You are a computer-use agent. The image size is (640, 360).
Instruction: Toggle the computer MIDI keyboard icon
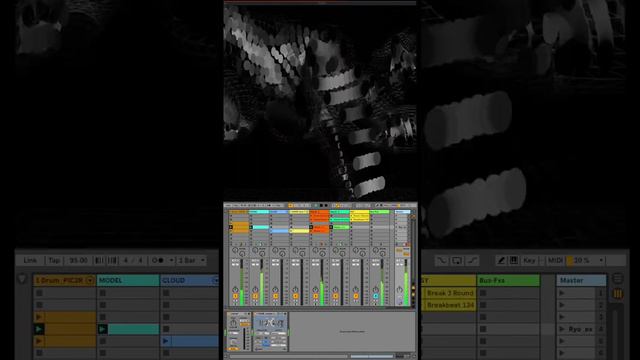[513, 260]
